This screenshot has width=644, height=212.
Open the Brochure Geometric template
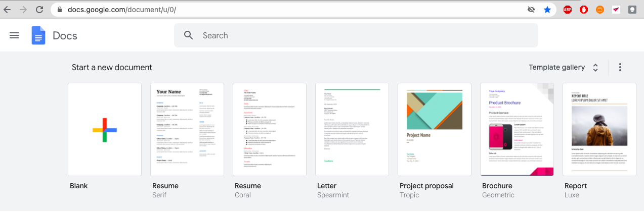coord(517,130)
